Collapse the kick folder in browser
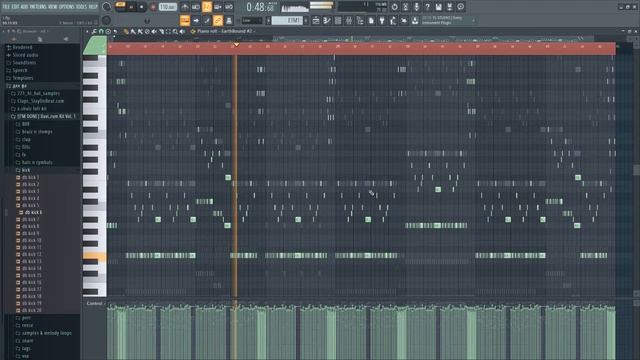640x360 pixels. pyautogui.click(x=26, y=170)
